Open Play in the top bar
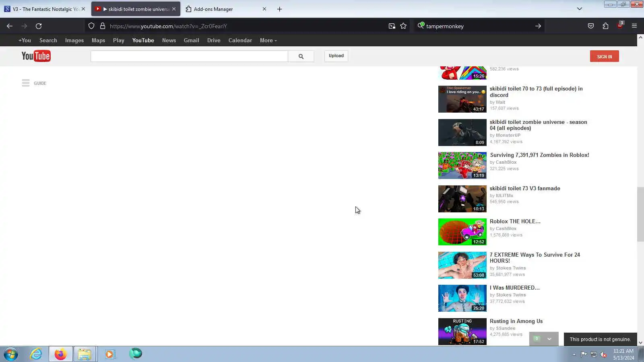Viewport: 644px width, 362px height. pos(119,41)
